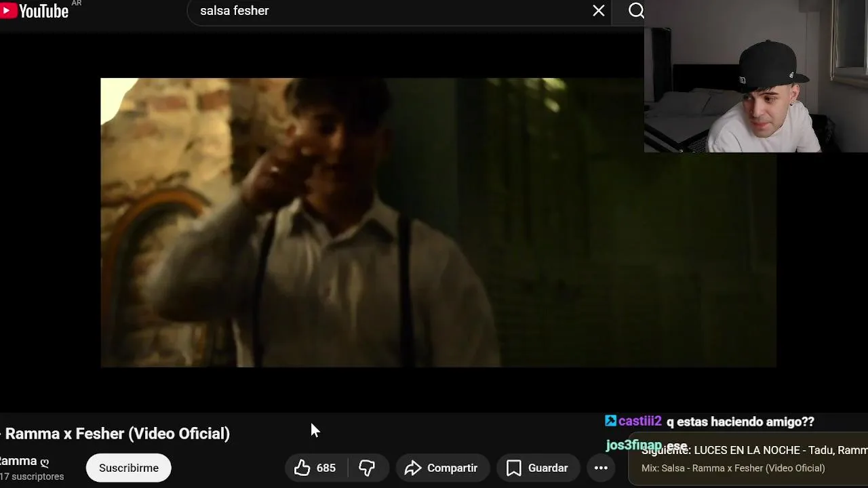Open the webcam overlay of the streamer
This screenshot has height=488, width=868.
(756, 76)
